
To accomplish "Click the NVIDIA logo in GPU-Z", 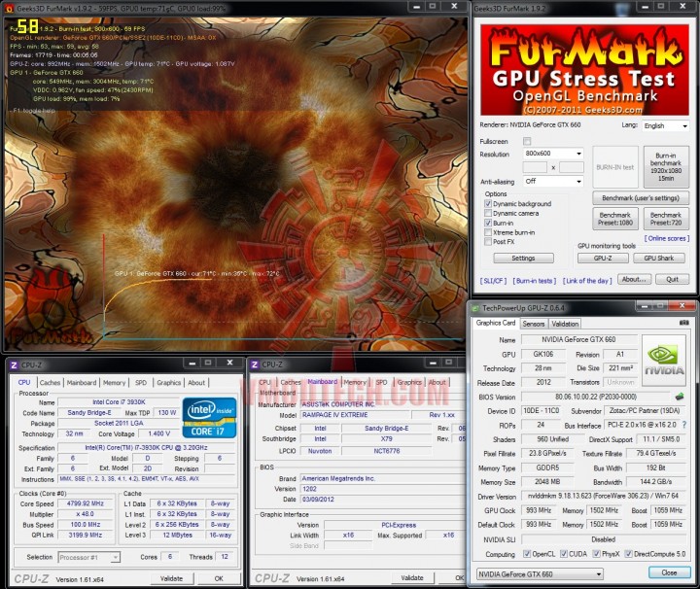I will pyautogui.click(x=664, y=361).
